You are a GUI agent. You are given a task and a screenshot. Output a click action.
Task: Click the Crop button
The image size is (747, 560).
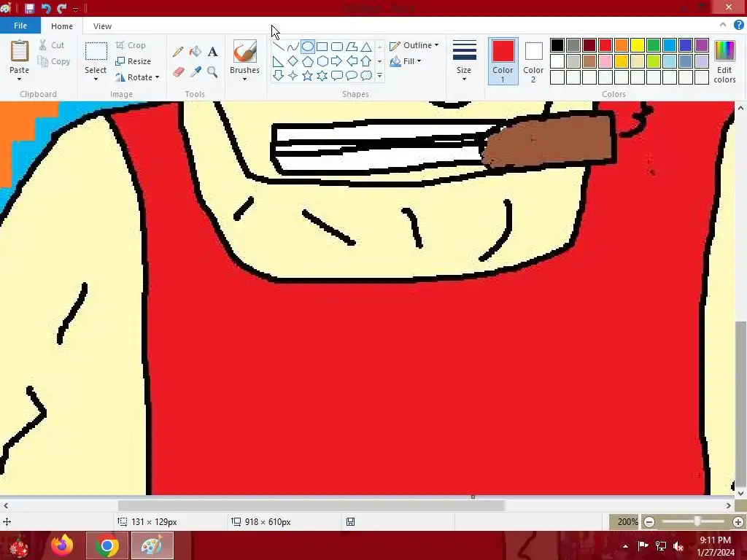coord(131,45)
